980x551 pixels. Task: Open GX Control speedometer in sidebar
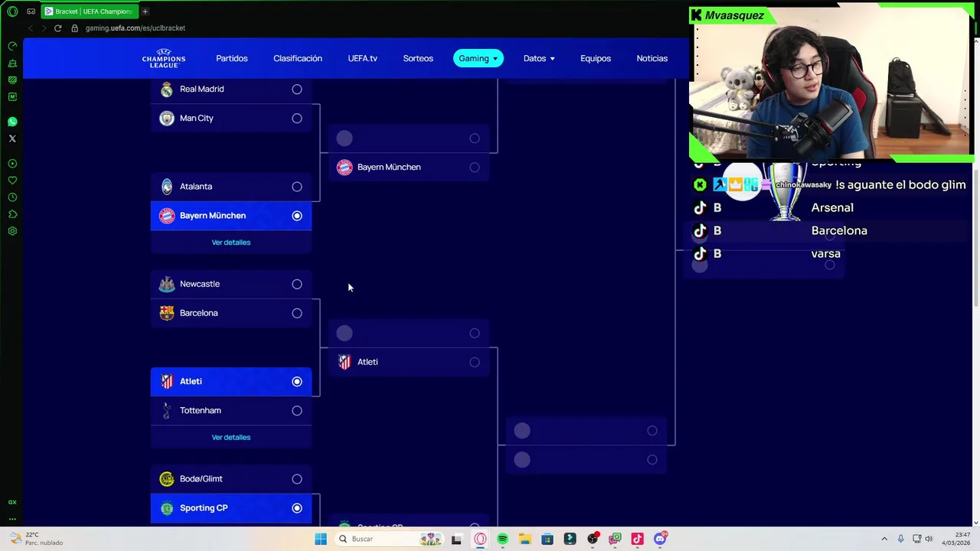(x=12, y=46)
